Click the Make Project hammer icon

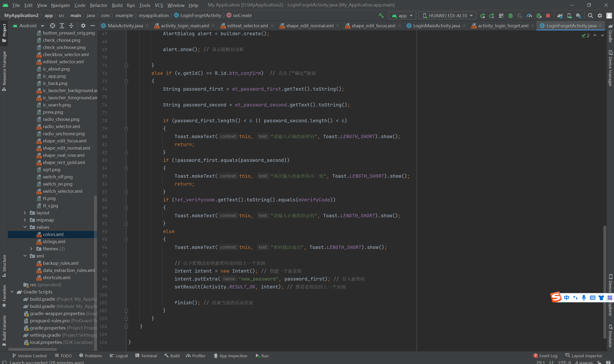click(381, 15)
